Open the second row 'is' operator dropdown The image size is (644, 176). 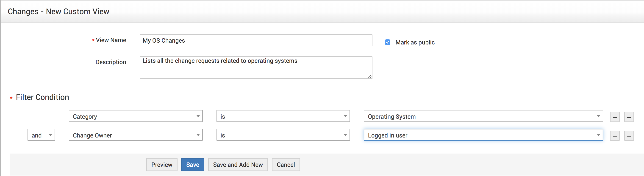[x=283, y=135]
